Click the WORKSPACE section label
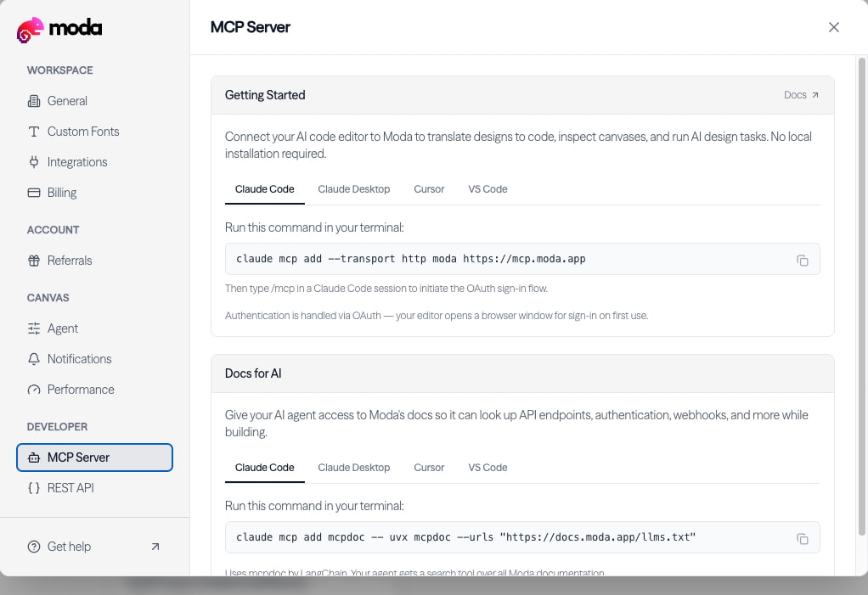 [x=59, y=70]
